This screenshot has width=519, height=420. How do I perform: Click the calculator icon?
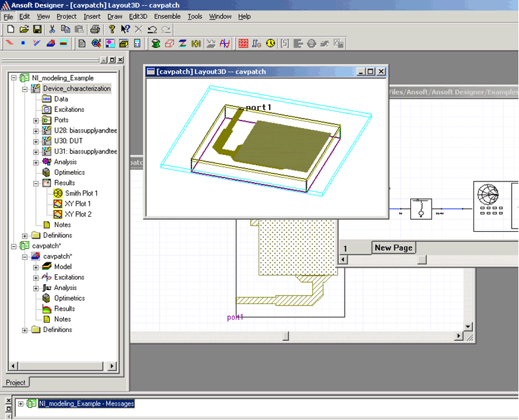(x=137, y=43)
